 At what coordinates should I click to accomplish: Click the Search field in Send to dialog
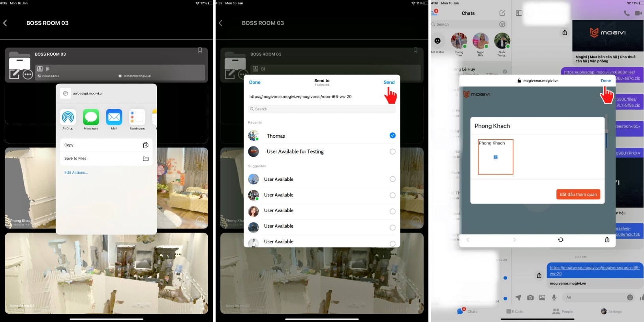[x=322, y=109]
